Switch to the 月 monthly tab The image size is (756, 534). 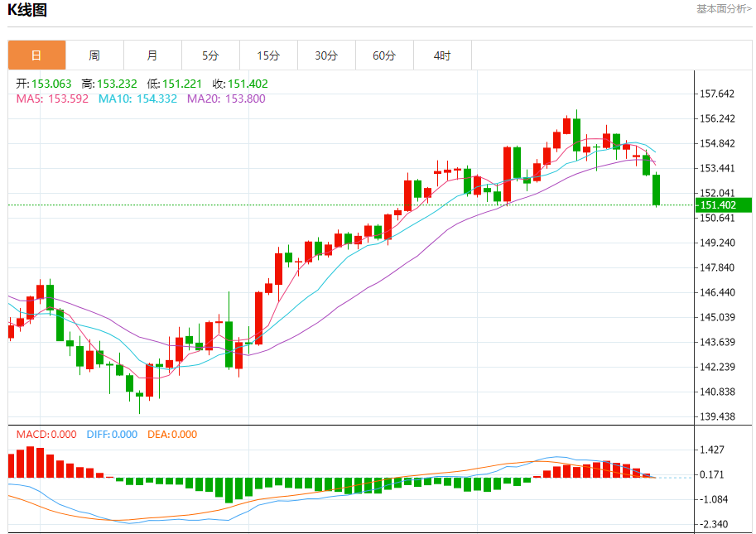[152, 55]
